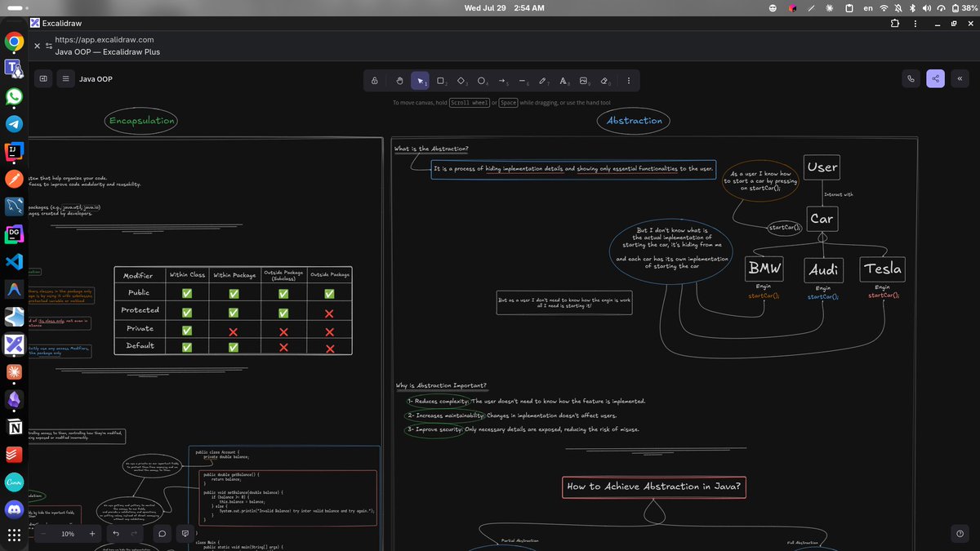Open the help question mark button
This screenshot has width=980, height=551.
click(960, 534)
